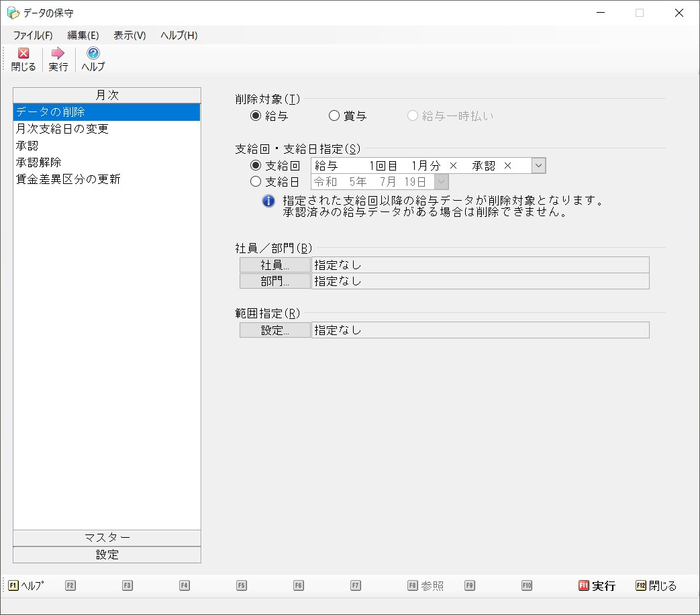Select the 給与 radio button
This screenshot has height=615, width=700.
[x=256, y=116]
